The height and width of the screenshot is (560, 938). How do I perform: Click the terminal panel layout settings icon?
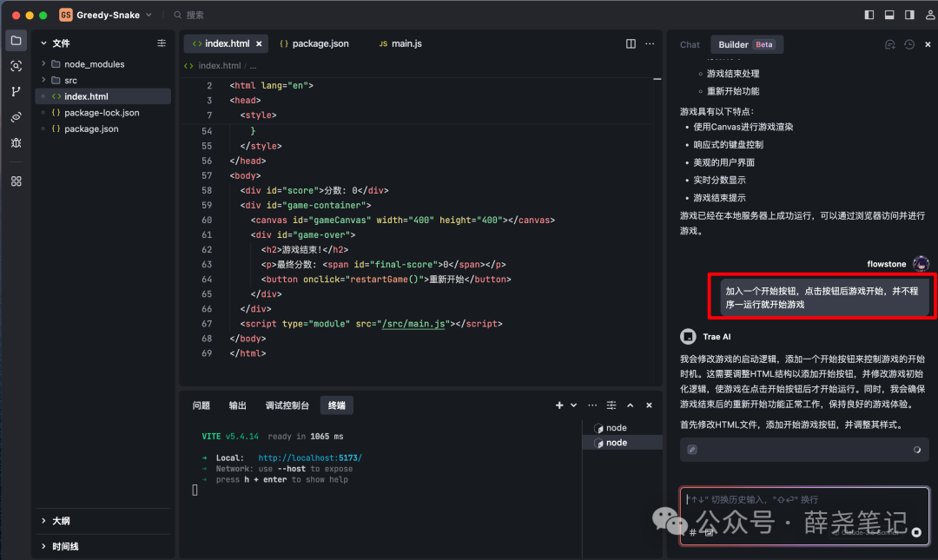point(611,405)
